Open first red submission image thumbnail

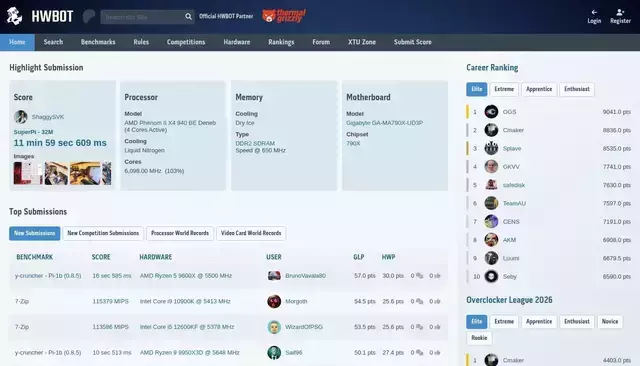28,173
